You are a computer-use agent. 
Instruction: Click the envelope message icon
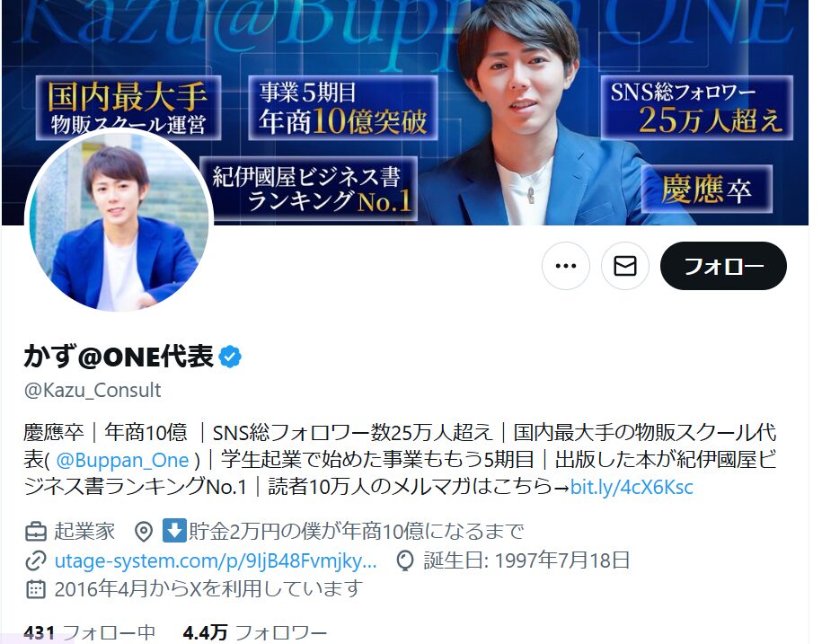coord(625,266)
